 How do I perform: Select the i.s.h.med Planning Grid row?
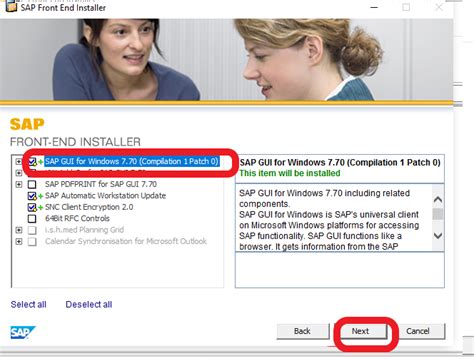[x=84, y=230]
